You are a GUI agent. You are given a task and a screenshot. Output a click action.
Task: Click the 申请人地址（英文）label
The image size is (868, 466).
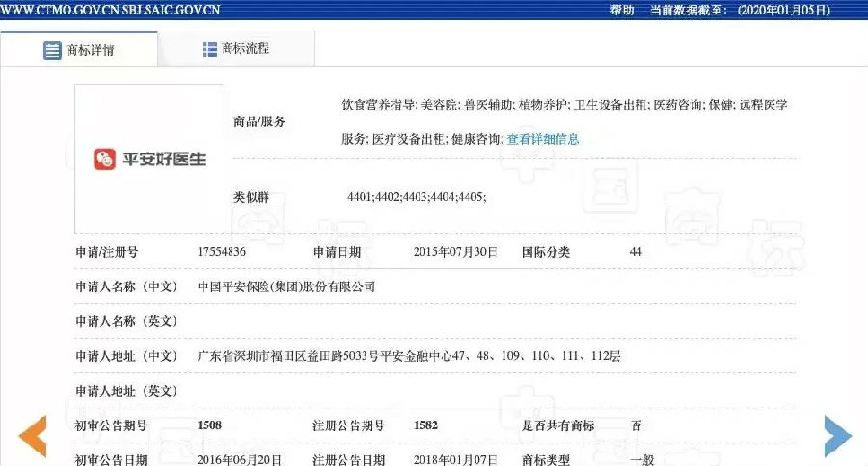(126, 391)
